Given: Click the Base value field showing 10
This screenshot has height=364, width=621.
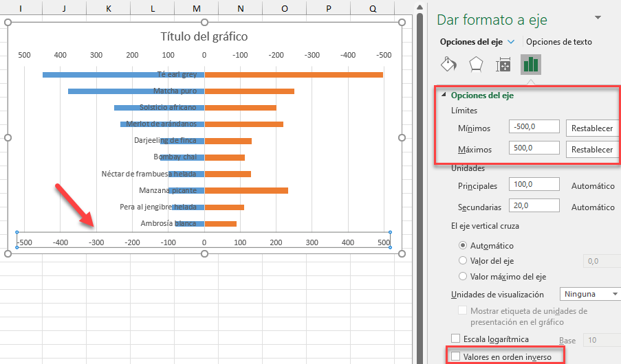Looking at the screenshot, I should click(x=602, y=340).
